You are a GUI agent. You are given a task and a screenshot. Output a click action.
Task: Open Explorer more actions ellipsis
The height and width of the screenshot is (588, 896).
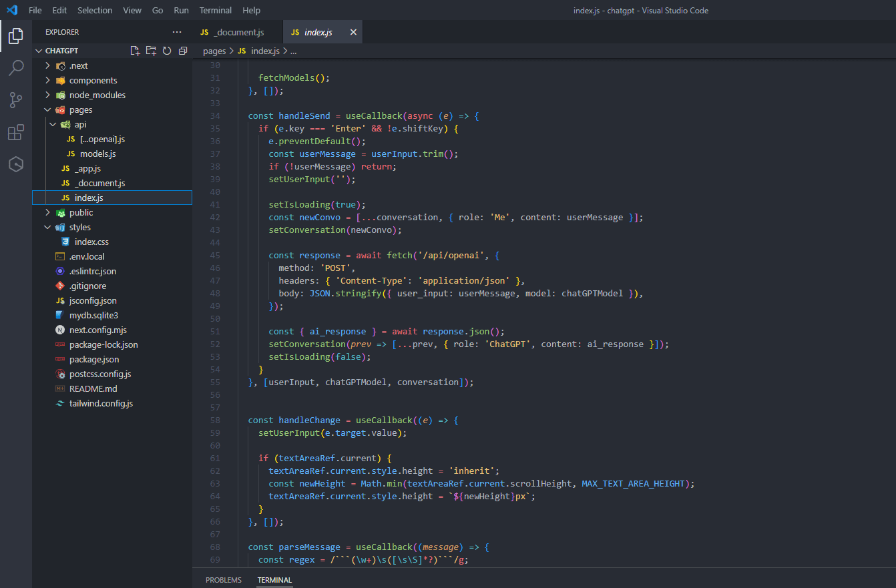click(177, 32)
